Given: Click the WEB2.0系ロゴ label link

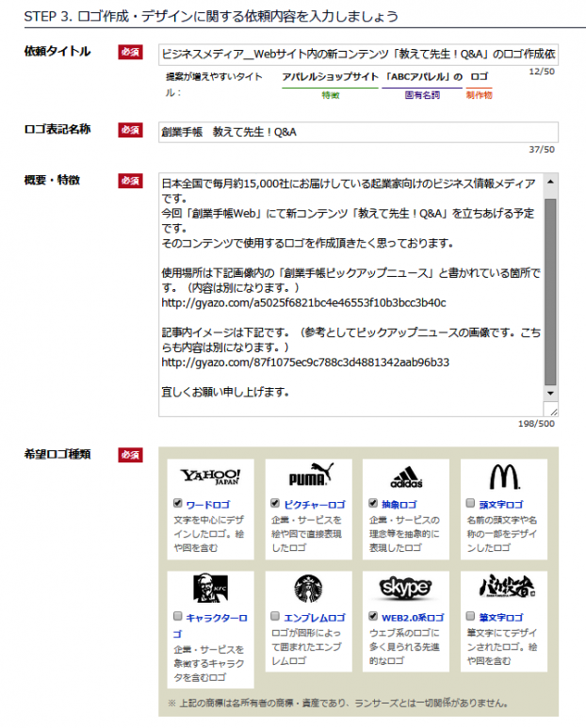Looking at the screenshot, I should [x=413, y=618].
